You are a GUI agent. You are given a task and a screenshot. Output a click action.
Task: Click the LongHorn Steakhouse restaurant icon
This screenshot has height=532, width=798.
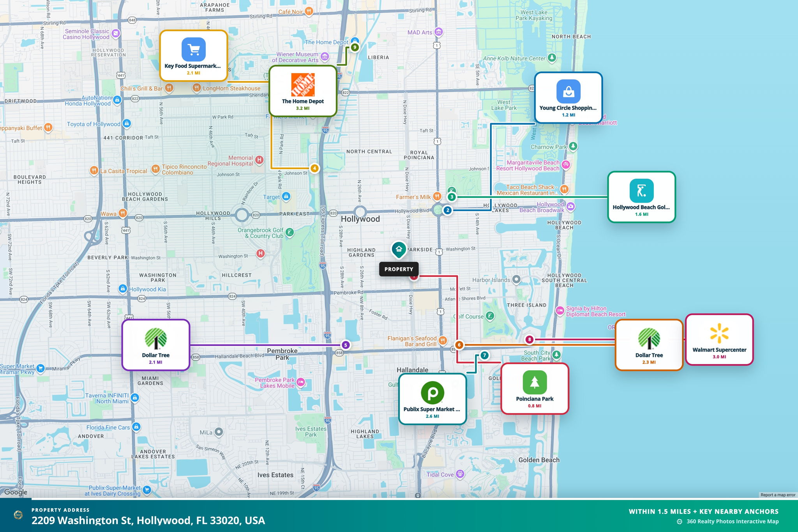pos(197,88)
